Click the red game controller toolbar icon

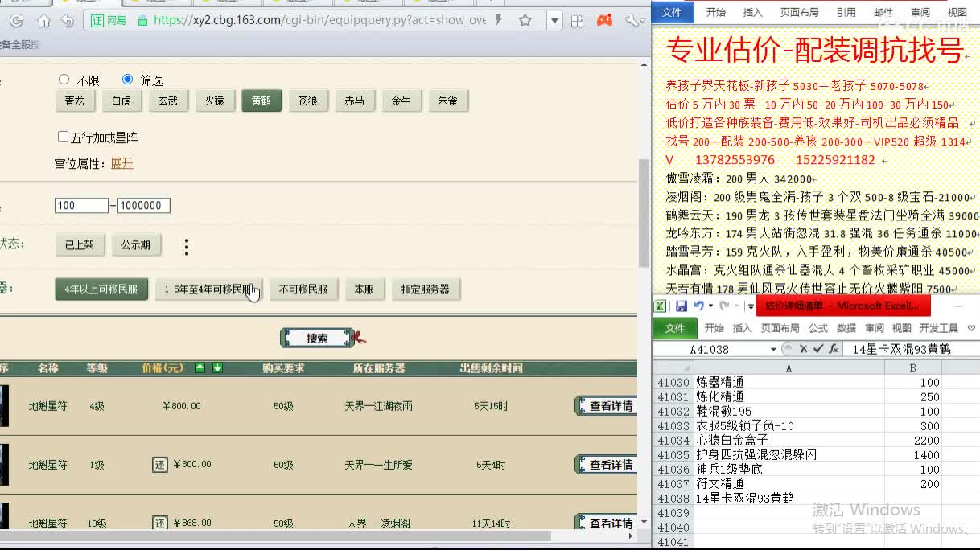pyautogui.click(x=605, y=20)
